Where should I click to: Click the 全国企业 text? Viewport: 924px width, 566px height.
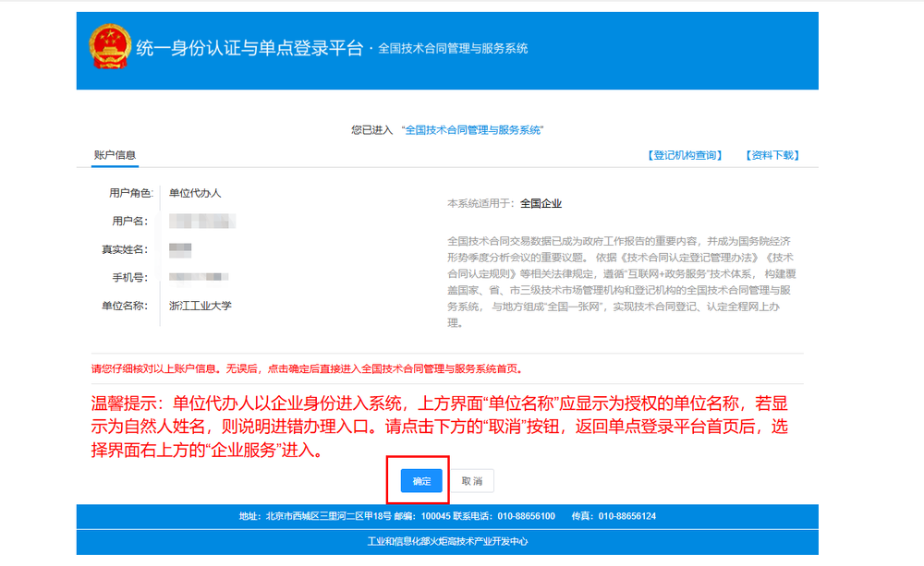pyautogui.click(x=541, y=204)
